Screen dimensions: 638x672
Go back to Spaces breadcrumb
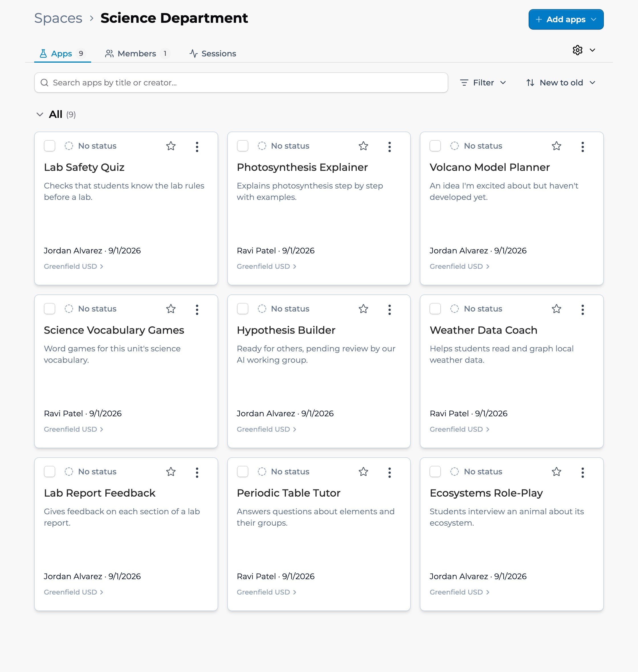click(x=58, y=18)
